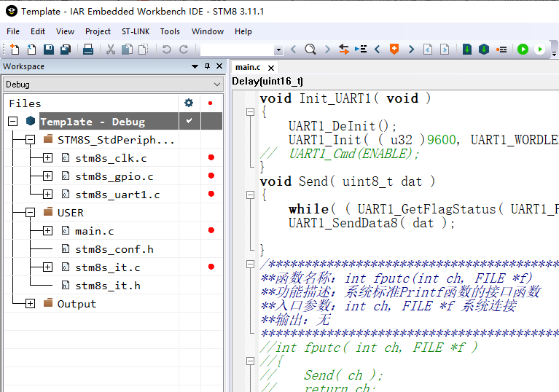
Task: Close the Workspace panel
Action: (x=219, y=66)
